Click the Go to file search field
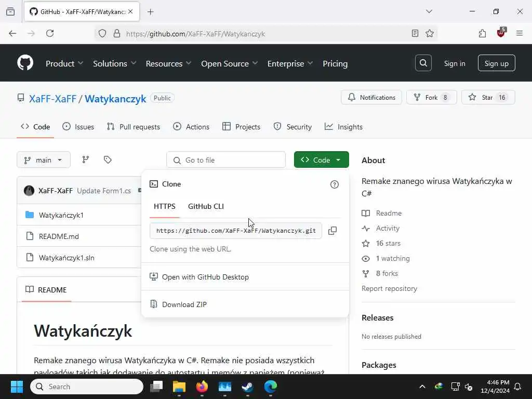This screenshot has height=399, width=532. 226,160
